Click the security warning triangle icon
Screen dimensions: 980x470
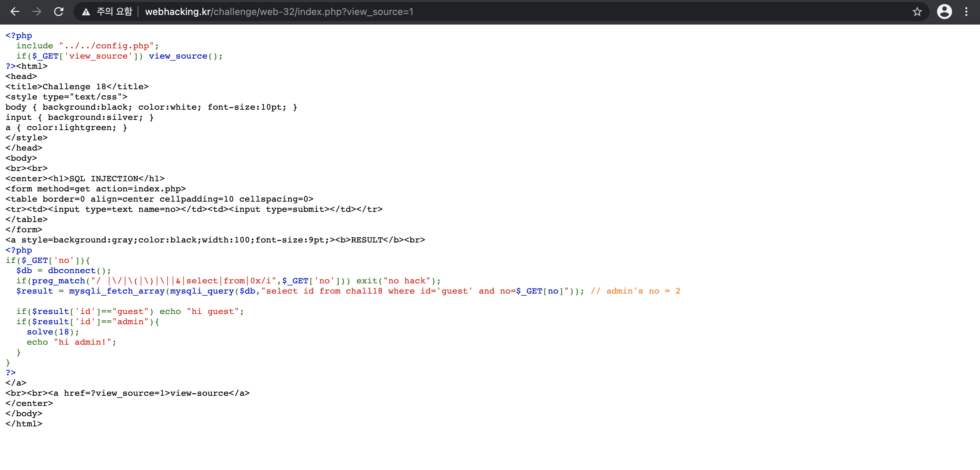pos(86,12)
